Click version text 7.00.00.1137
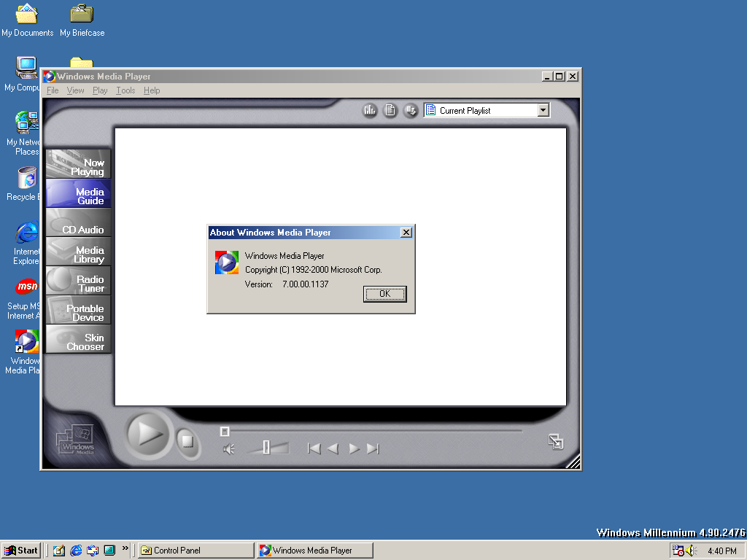Screen dimensions: 747x560 (306, 284)
